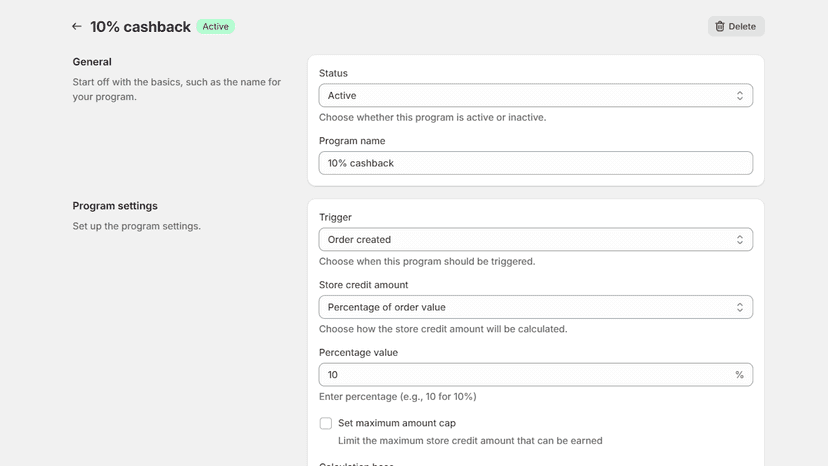Viewport: 828px width, 466px height.
Task: Delete the 10% cashback program
Action: [x=736, y=26]
